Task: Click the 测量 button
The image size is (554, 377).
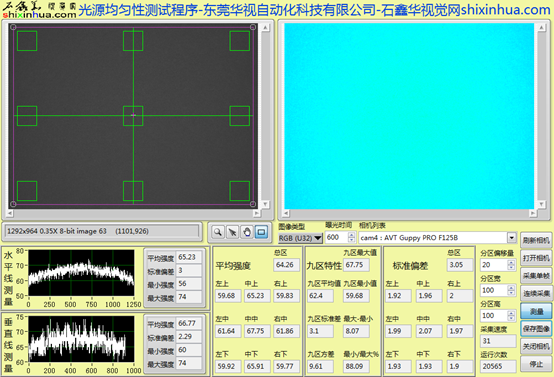Action: (536, 311)
